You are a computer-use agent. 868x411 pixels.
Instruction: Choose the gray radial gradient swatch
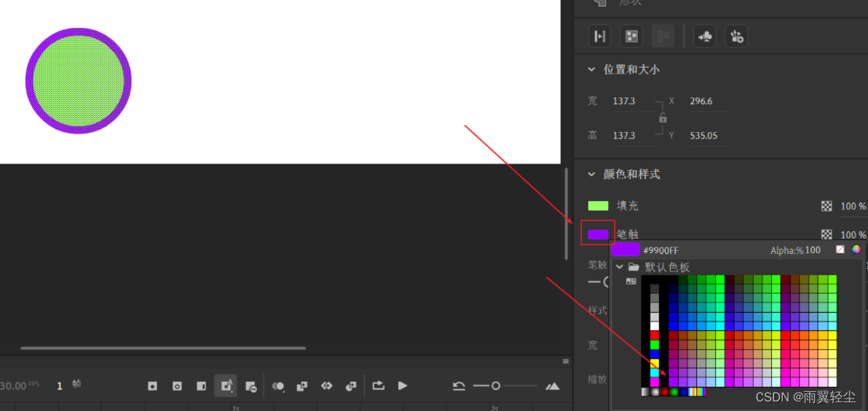(655, 392)
